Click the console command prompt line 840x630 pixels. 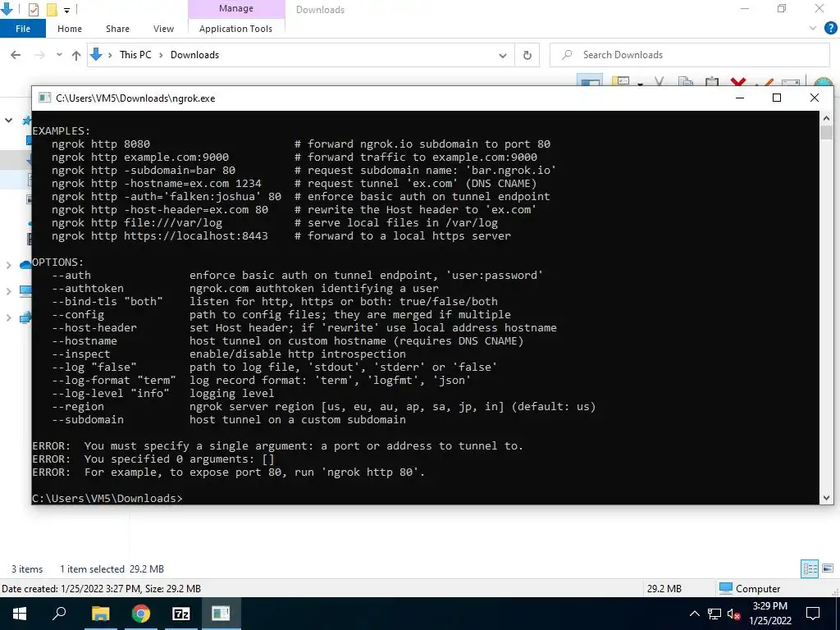[x=107, y=498]
